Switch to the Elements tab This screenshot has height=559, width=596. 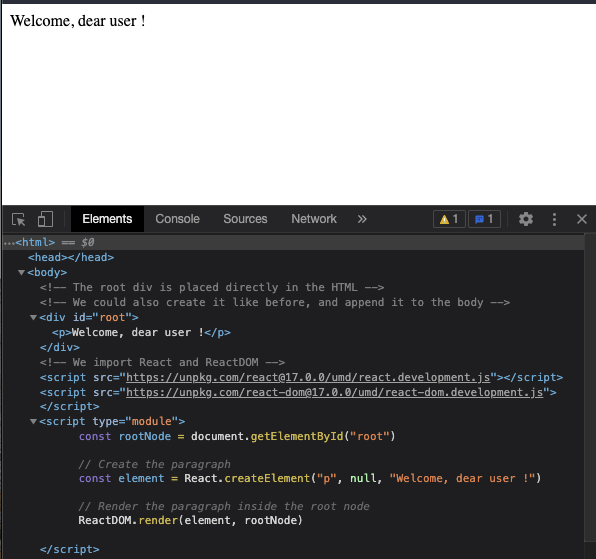[x=107, y=219]
